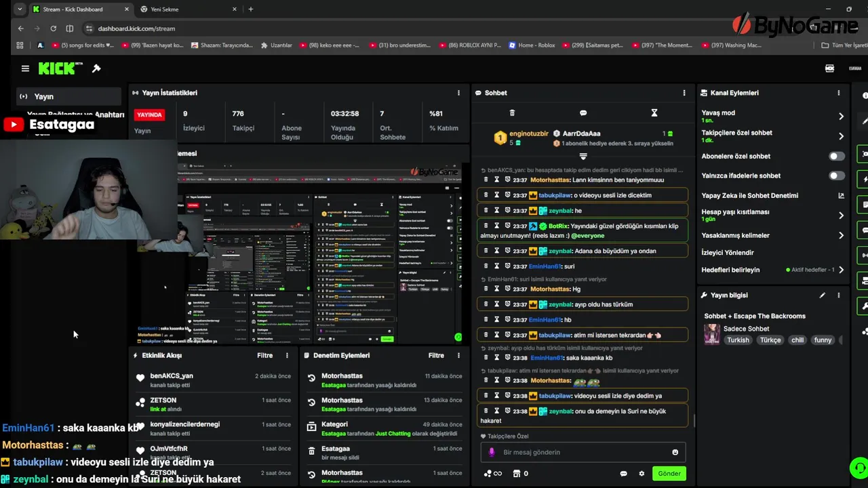
Task: Expand Yavaş mod settings chevron
Action: point(841,117)
